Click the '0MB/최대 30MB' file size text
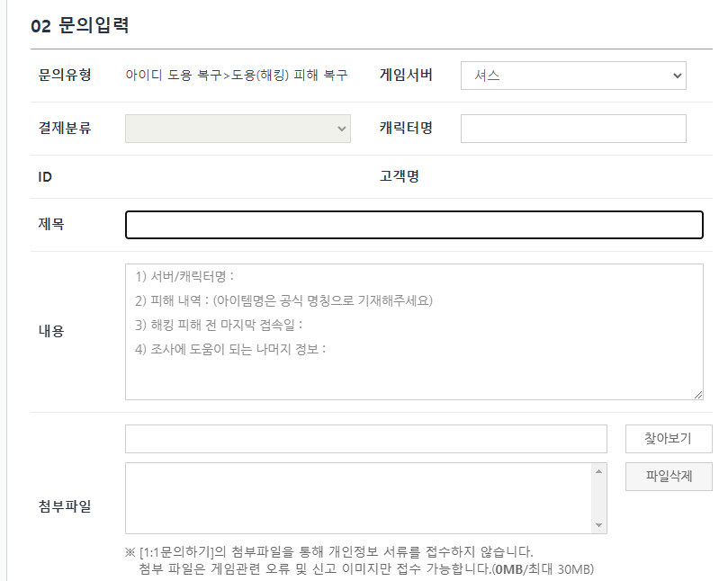Viewport: 728px width, 581px height. [x=544, y=569]
